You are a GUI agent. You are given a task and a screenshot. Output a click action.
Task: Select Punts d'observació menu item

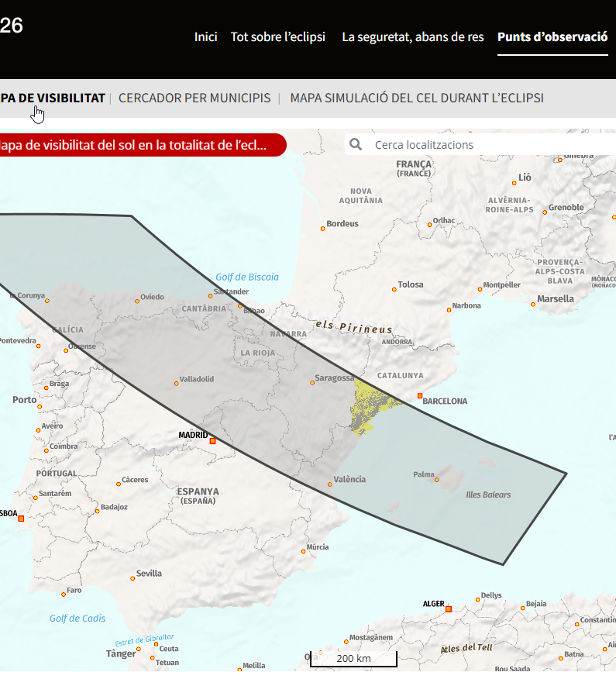click(552, 36)
